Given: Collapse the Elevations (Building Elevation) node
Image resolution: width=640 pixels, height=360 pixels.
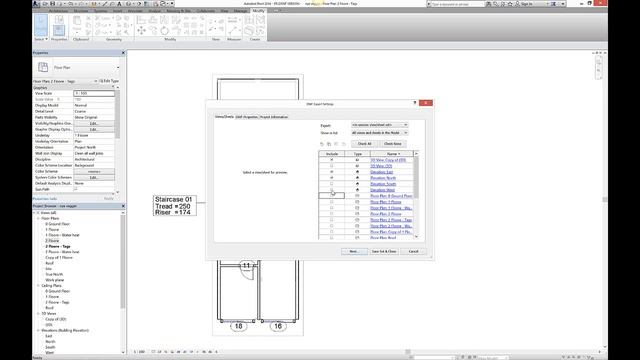Looking at the screenshot, I should [x=38, y=330].
